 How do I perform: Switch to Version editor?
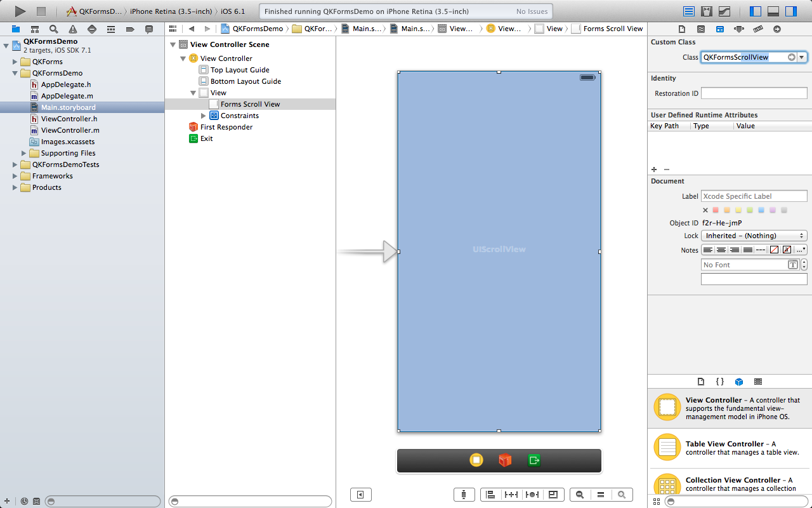point(724,11)
